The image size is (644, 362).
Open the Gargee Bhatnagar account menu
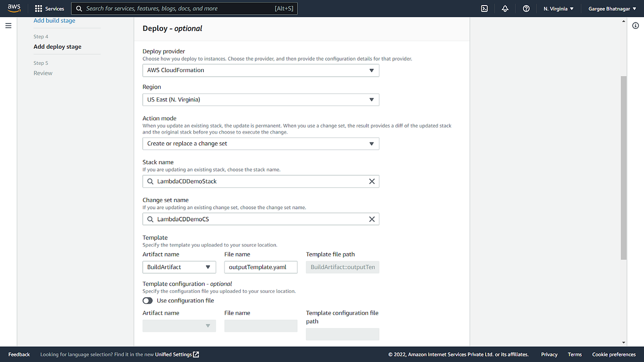click(x=612, y=8)
